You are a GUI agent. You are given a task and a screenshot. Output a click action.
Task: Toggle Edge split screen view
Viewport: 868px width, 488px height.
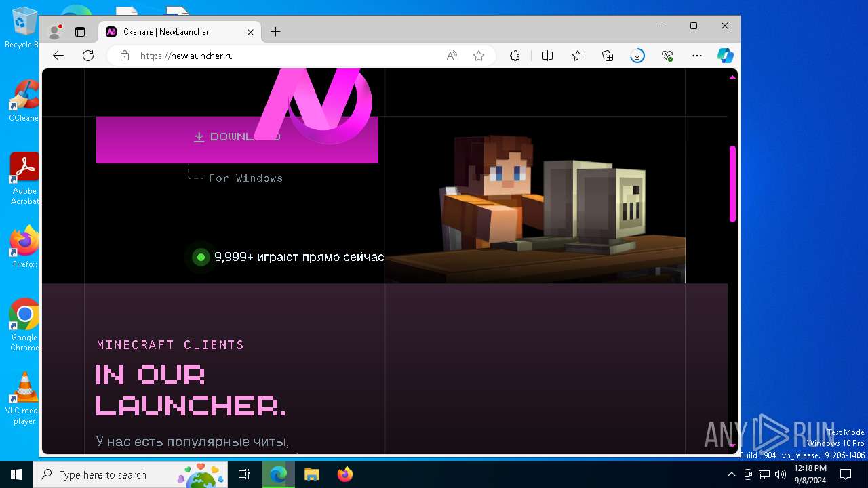(x=548, y=56)
